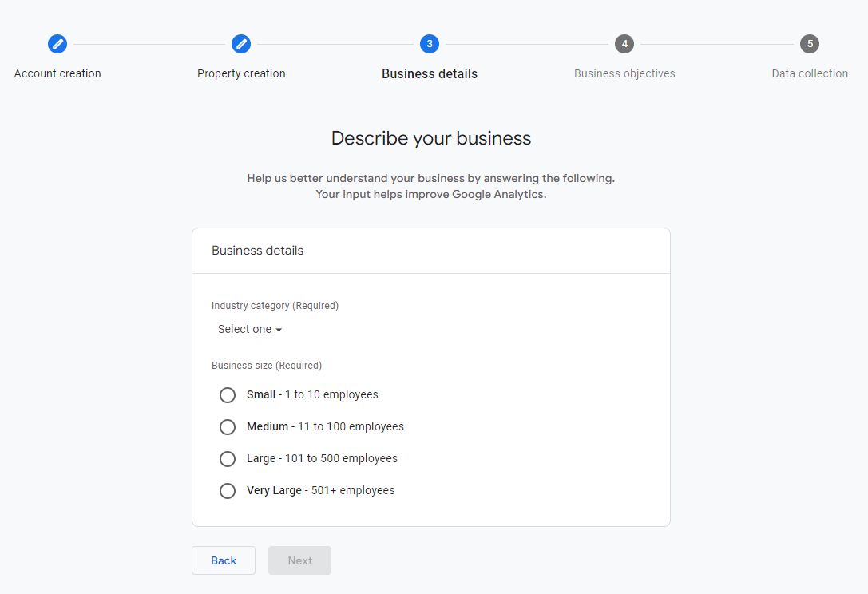Click the Business objectives step label
868x594 pixels.
click(624, 73)
